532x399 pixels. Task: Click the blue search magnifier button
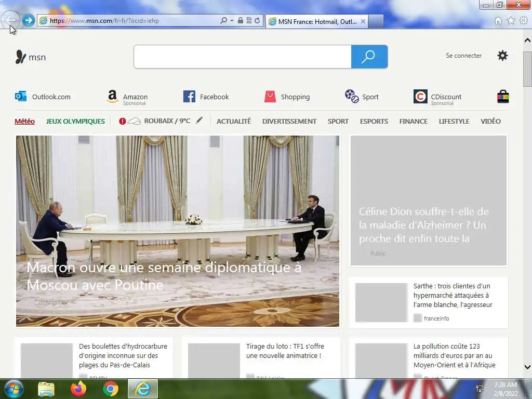coord(369,57)
